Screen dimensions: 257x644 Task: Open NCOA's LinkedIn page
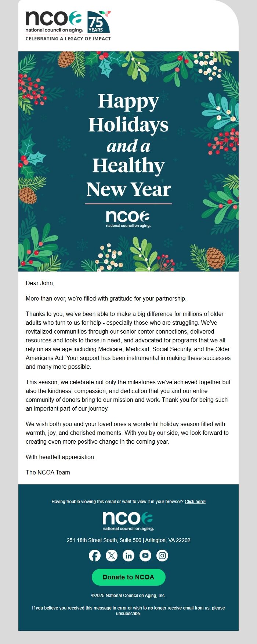pyautogui.click(x=128, y=555)
